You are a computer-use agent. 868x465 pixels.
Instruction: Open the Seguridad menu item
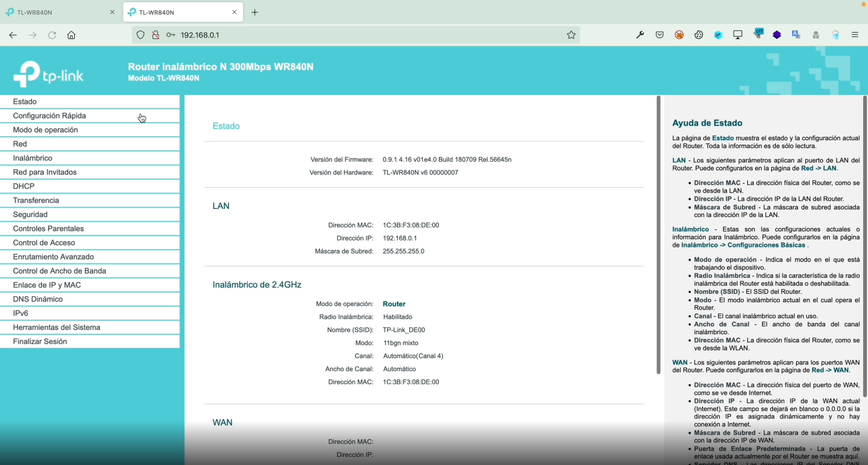click(x=90, y=215)
